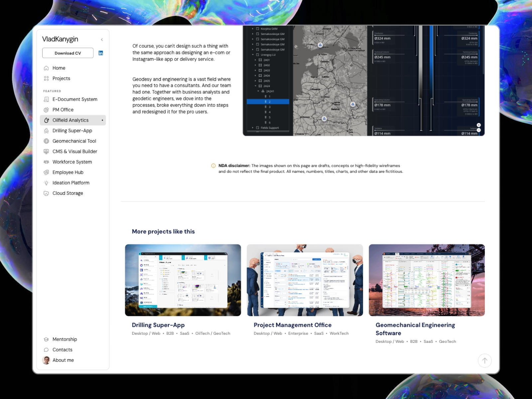Viewport: 532px width, 399px height.
Task: Expand the 2A02 tree node
Action: click(255, 65)
